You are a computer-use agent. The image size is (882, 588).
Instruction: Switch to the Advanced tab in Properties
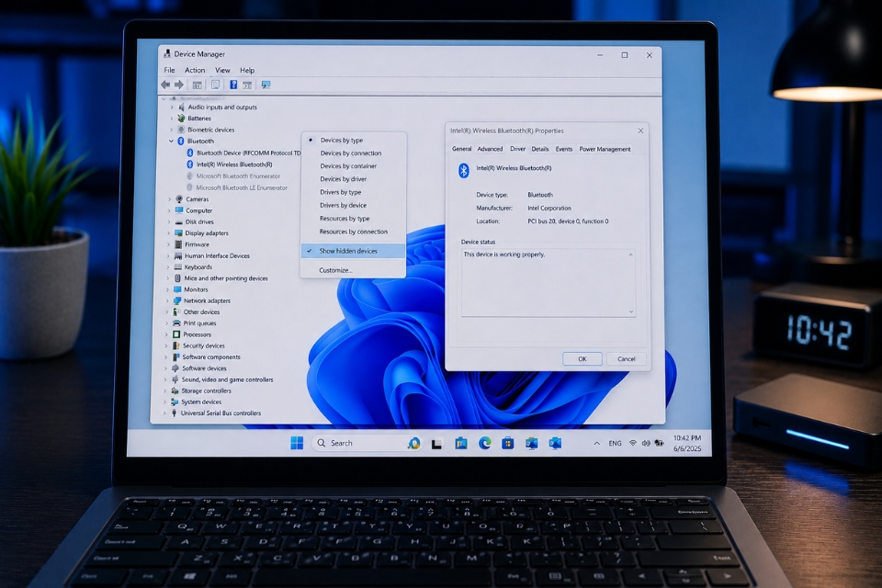click(x=490, y=149)
